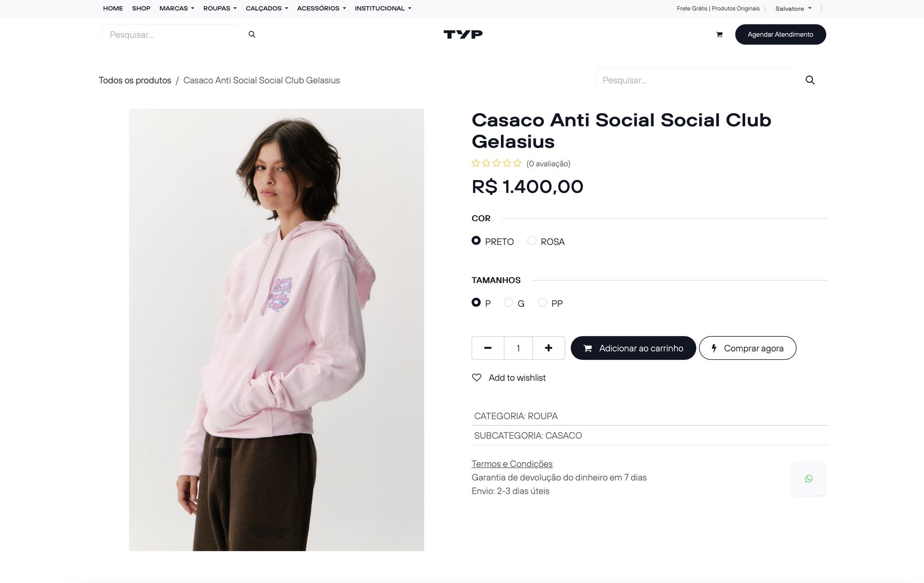
Task: Open the Termos e Condições link
Action: pos(512,464)
